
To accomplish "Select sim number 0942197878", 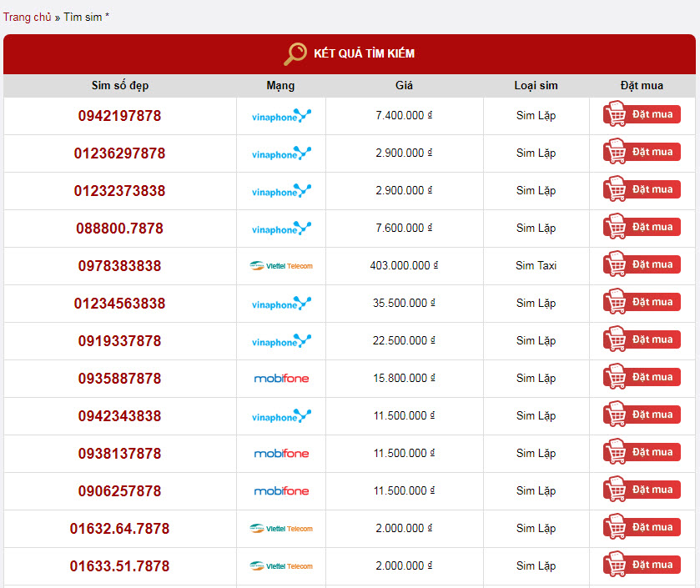I will (119, 116).
